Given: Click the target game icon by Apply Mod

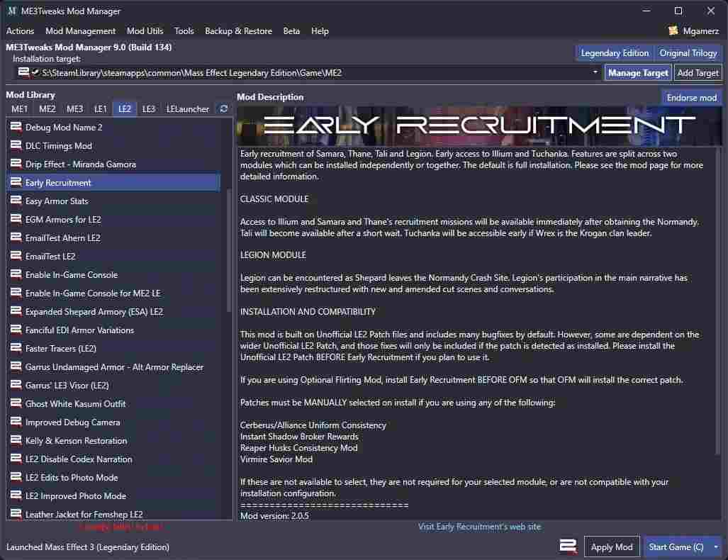Looking at the screenshot, I should click(x=568, y=547).
